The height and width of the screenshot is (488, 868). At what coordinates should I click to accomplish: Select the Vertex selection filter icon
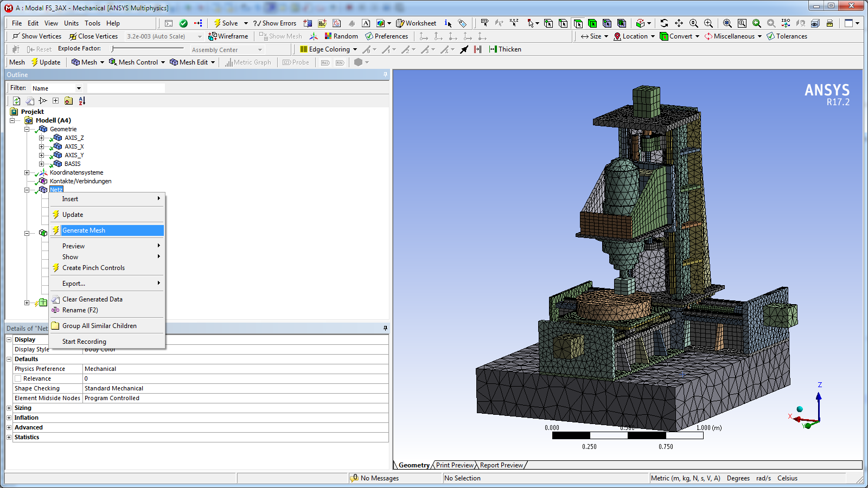[548, 23]
